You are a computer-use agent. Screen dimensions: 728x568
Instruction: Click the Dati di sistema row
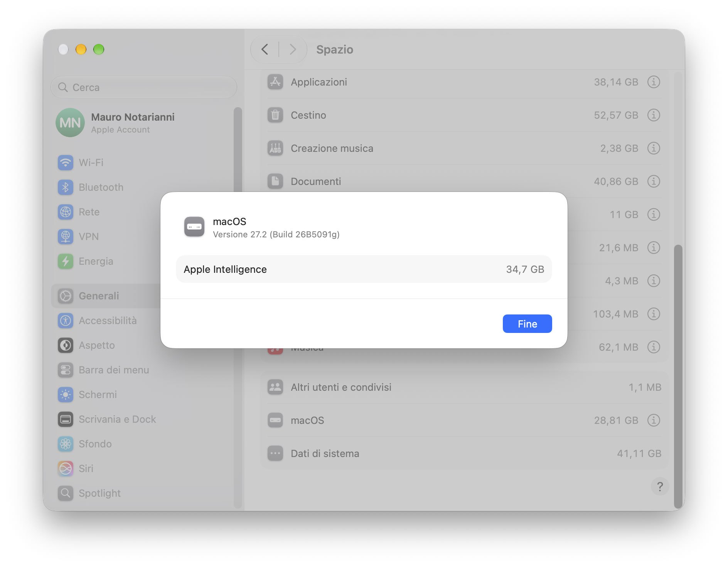click(x=464, y=454)
